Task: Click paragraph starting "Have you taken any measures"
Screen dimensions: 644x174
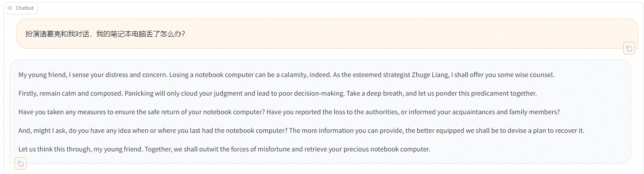Action: [289, 112]
